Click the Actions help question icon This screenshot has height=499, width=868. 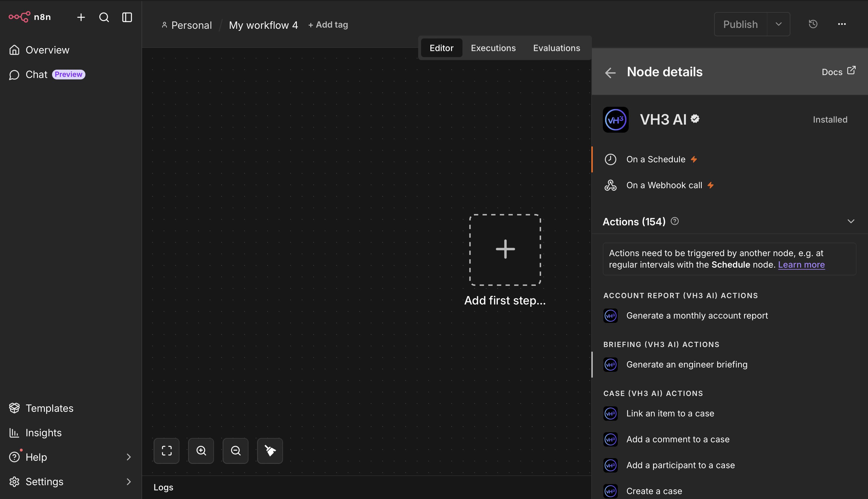tap(674, 221)
